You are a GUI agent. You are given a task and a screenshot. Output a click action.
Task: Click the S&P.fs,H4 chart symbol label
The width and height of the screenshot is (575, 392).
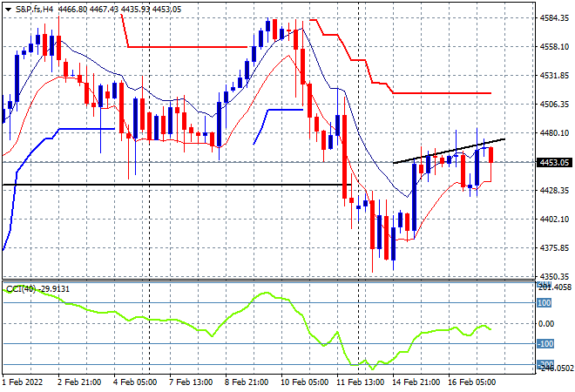[x=34, y=10]
